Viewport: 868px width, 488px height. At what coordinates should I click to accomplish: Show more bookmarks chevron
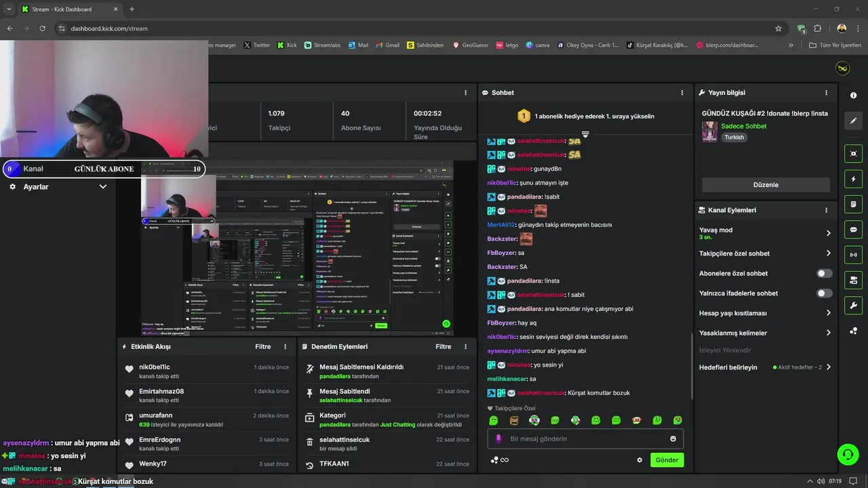pos(791,45)
